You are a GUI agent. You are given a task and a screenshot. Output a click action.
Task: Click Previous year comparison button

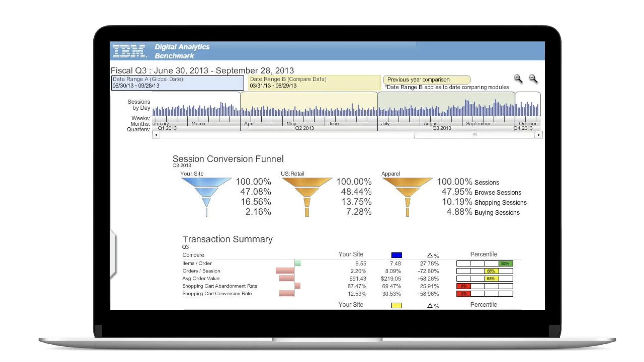(426, 80)
